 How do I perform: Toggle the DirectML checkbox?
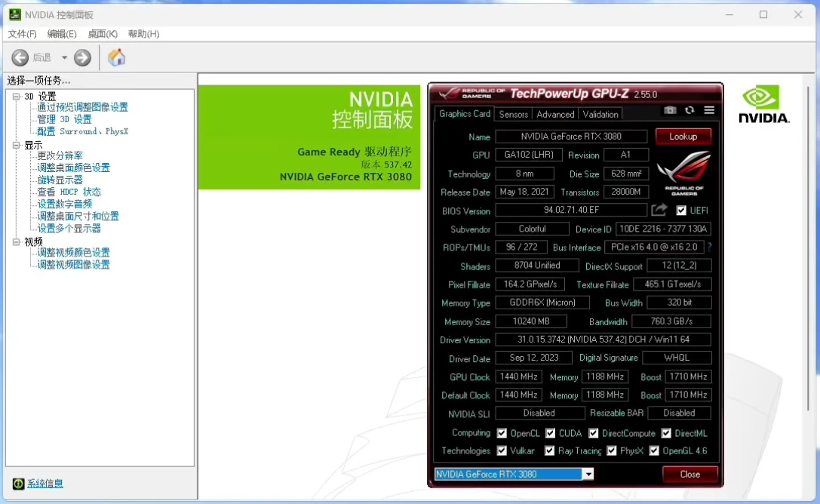pyautogui.click(x=665, y=433)
